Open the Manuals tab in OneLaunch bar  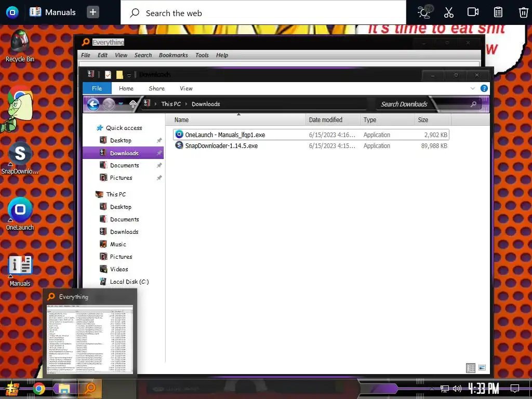(52, 12)
